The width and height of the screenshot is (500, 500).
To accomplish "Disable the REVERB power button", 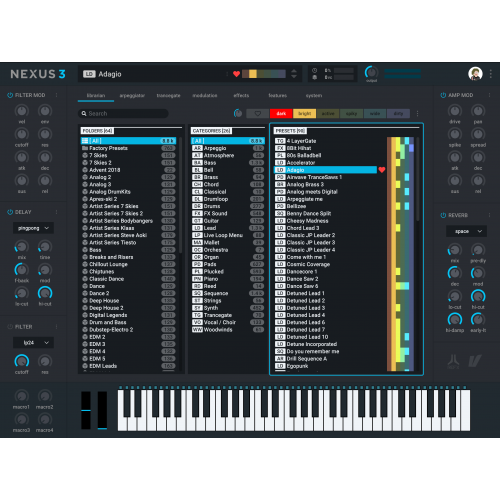I will (x=443, y=215).
